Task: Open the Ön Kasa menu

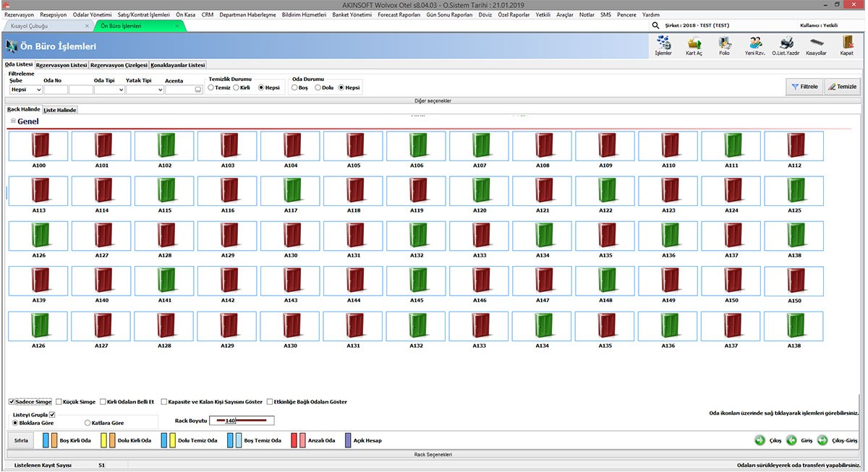Action: pyautogui.click(x=186, y=14)
